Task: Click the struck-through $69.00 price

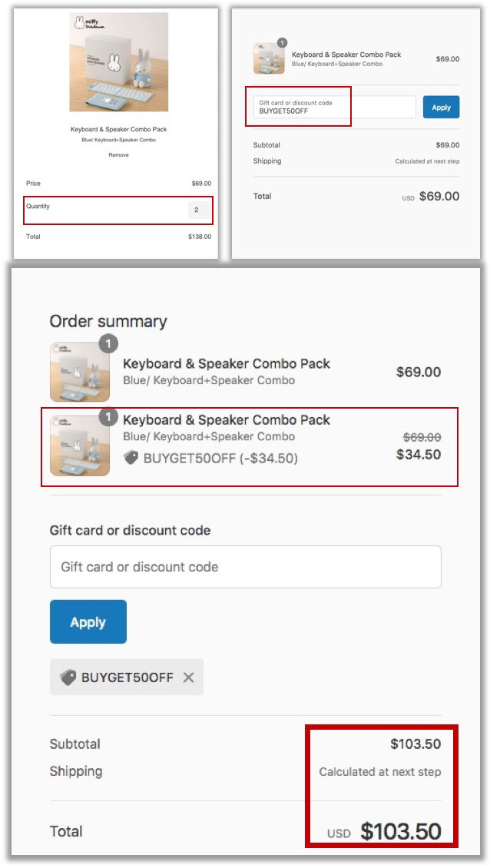Action: pos(422,437)
